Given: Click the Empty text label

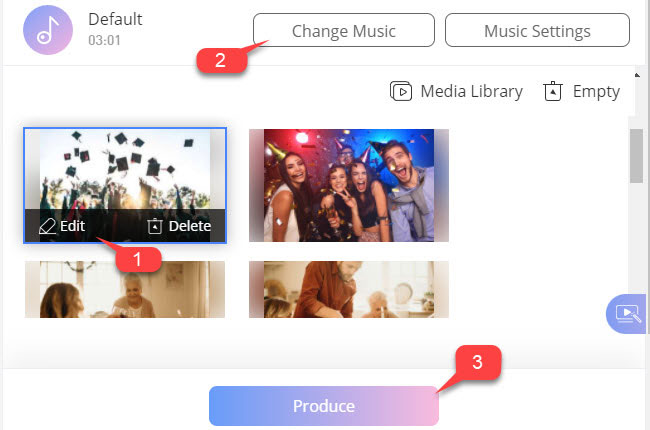Looking at the screenshot, I should coord(596,92).
